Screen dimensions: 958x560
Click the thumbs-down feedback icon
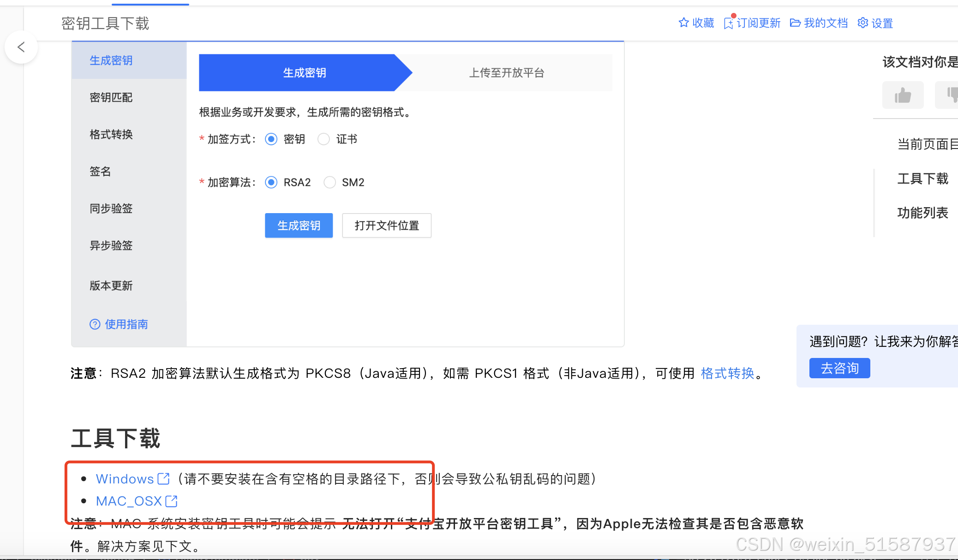951,95
